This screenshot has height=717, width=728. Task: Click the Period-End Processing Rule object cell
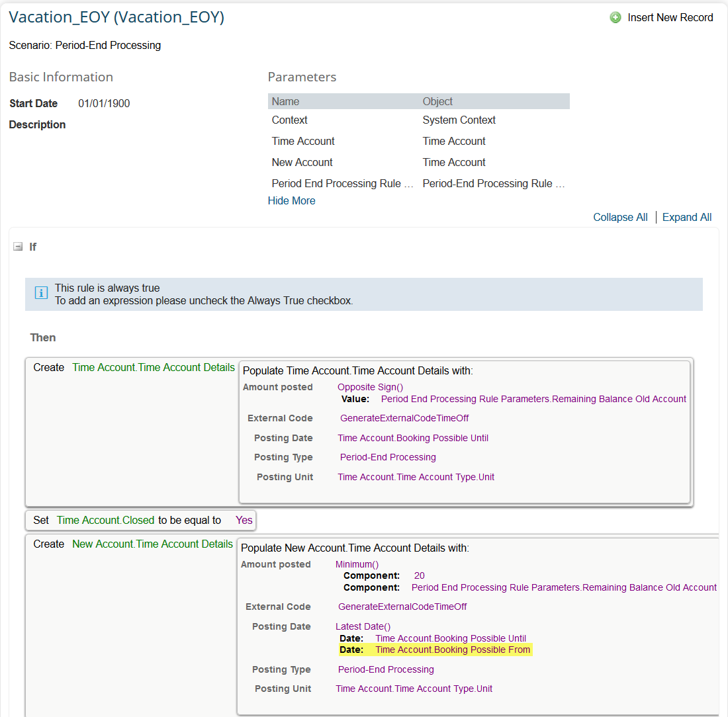(x=494, y=184)
